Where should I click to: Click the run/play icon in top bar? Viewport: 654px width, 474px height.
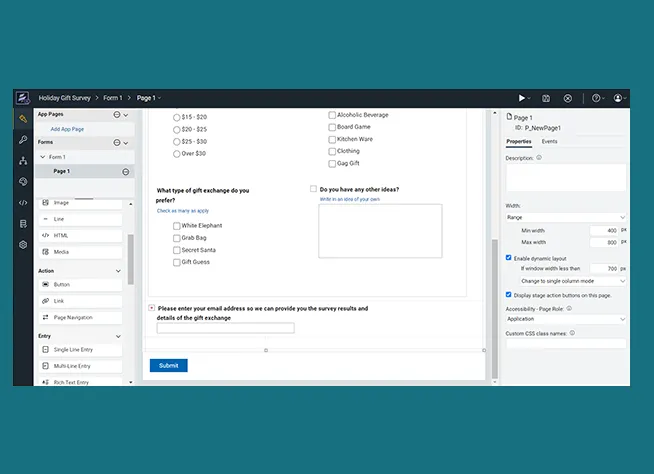pos(521,98)
